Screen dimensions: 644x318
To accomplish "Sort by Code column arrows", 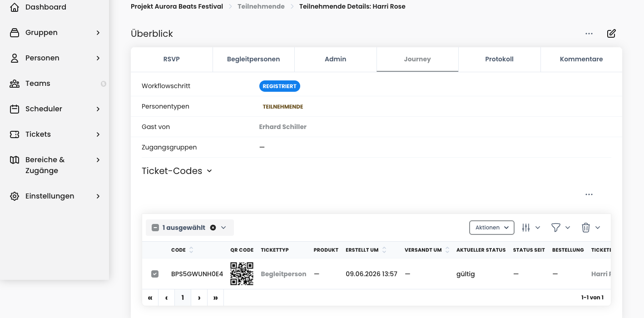I will 191,250.
